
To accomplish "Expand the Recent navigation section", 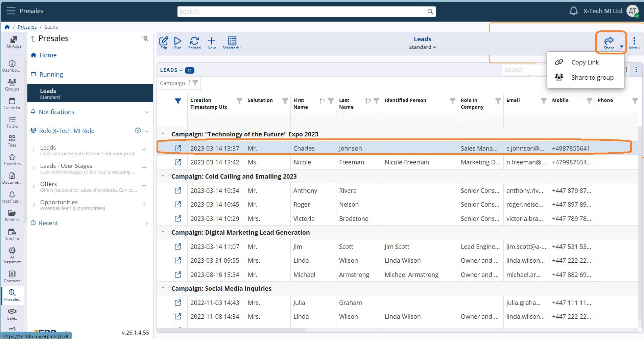I will [x=147, y=223].
